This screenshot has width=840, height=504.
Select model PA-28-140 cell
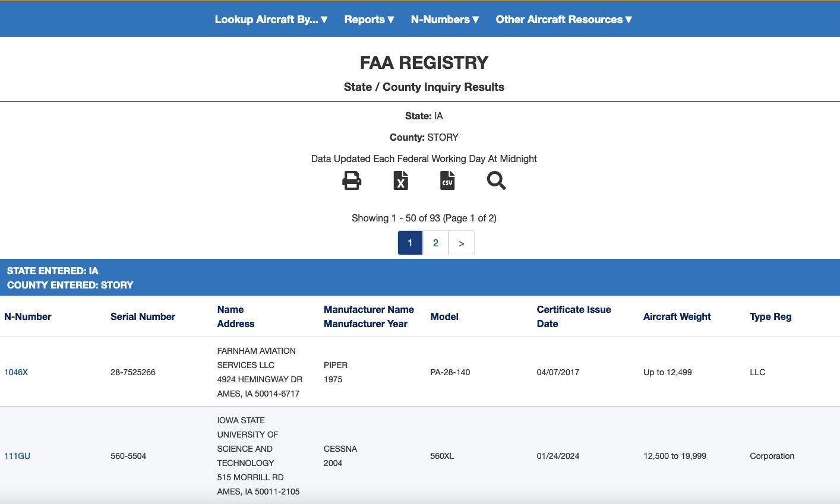(450, 372)
